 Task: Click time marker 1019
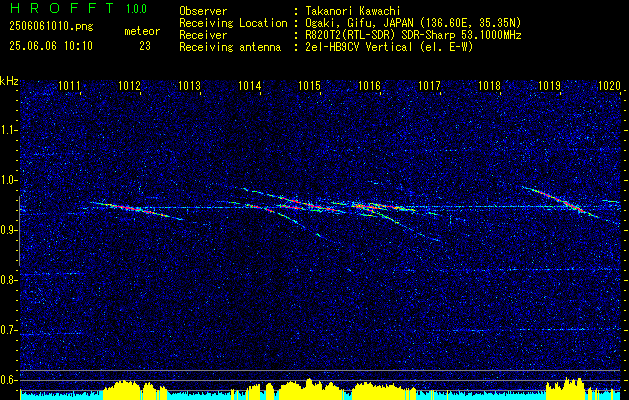click(550, 85)
